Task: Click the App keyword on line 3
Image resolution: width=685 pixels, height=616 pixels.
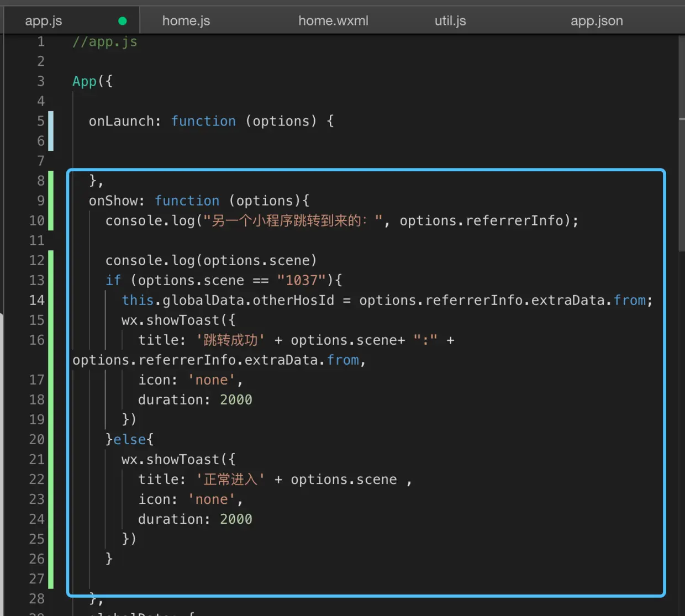Action: 85,81
